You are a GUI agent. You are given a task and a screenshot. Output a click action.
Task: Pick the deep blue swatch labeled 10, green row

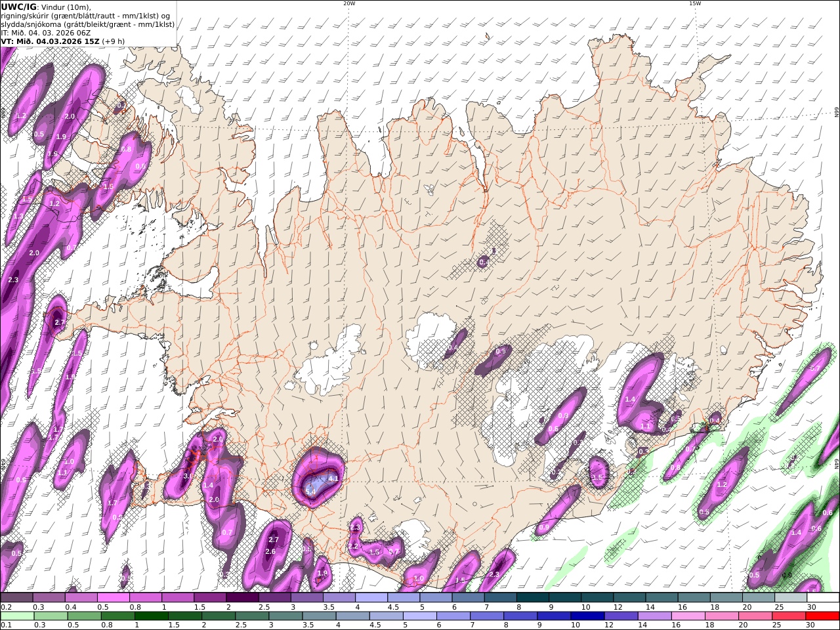588,616
